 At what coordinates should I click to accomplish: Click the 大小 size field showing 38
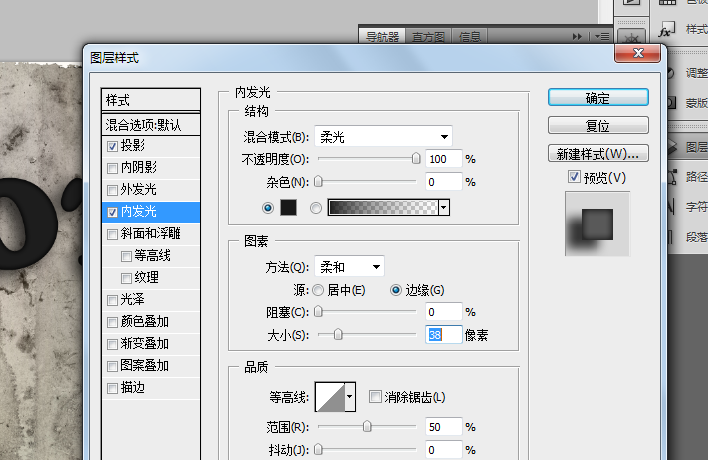(x=444, y=335)
